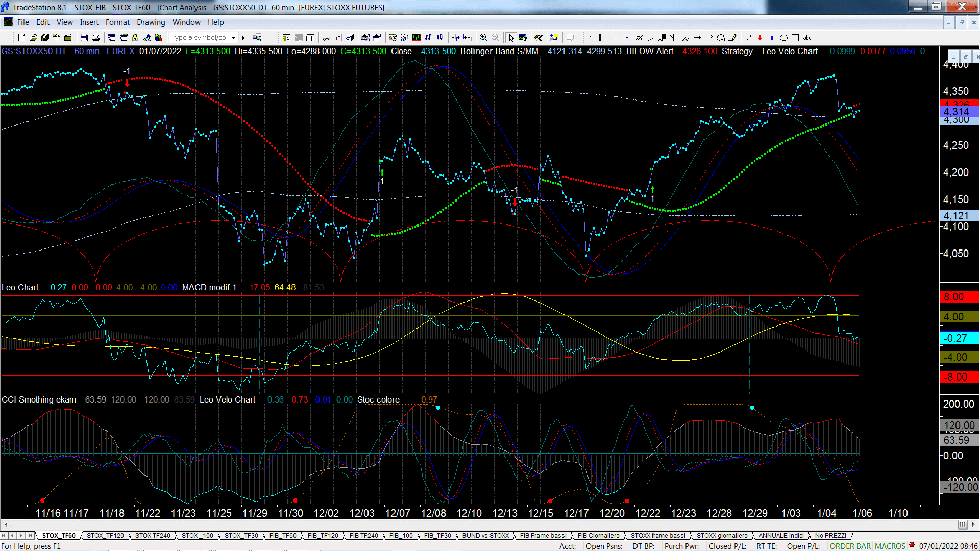Select the red down arrow tool

760,37
